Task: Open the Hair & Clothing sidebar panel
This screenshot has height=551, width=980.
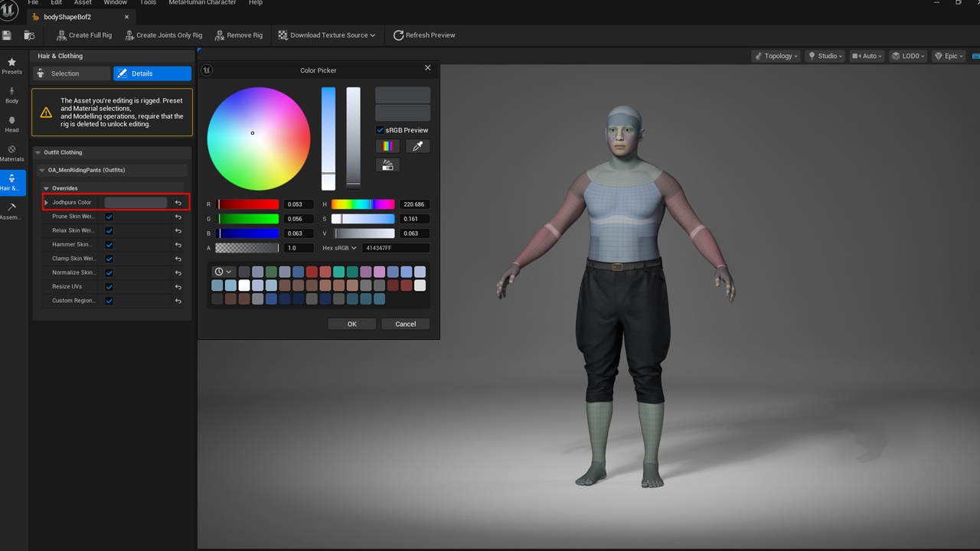Action: pos(11,182)
